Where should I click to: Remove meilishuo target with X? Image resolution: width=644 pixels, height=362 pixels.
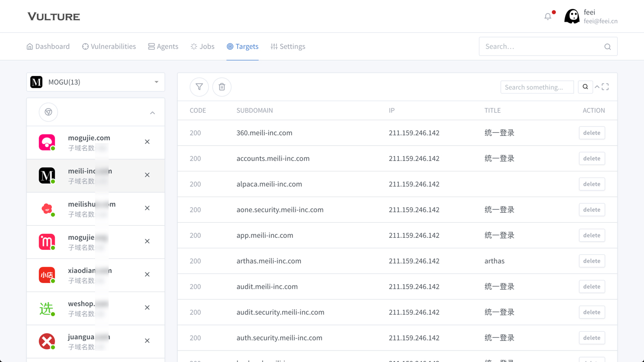[147, 208]
